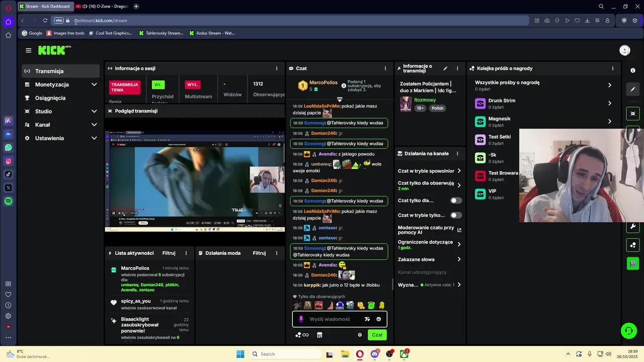Open Messenger in the Opera sidebar
This screenshot has height=362, width=644.
coord(8,134)
